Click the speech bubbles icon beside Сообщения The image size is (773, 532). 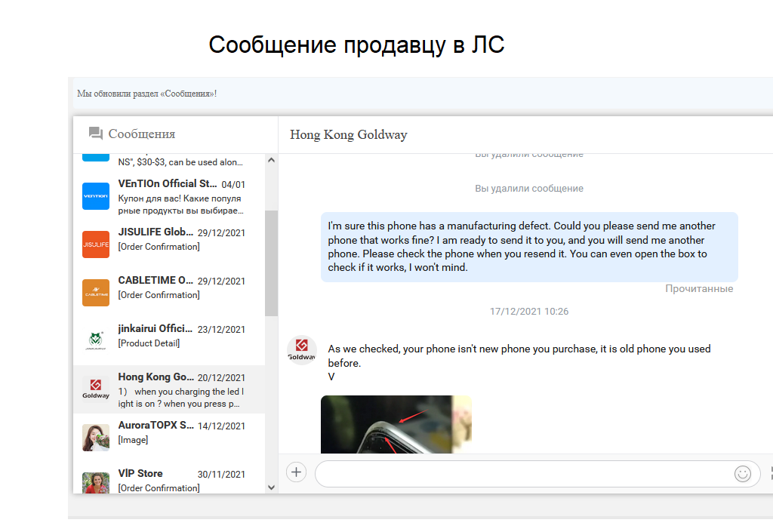coord(96,134)
